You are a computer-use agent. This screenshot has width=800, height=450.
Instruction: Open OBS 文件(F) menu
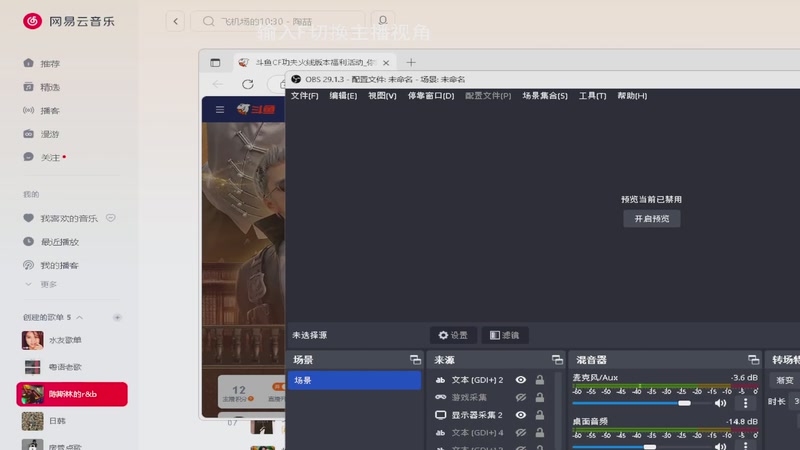point(305,96)
